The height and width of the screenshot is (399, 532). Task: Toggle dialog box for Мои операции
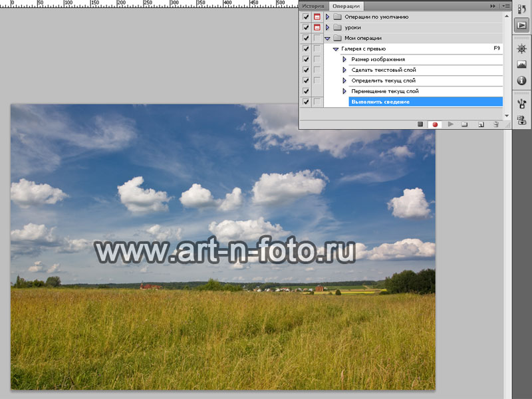click(317, 38)
